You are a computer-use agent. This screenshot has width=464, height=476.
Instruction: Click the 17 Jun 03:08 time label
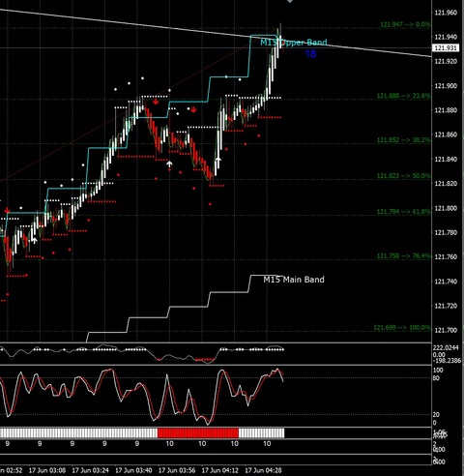tap(47, 470)
